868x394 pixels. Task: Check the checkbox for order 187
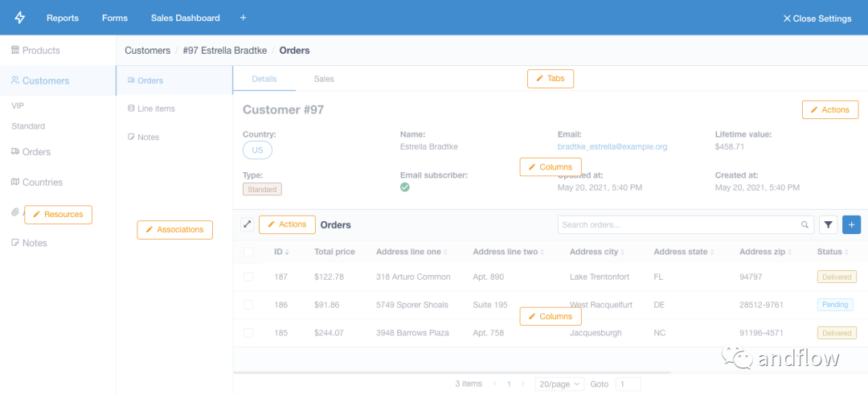(x=248, y=277)
